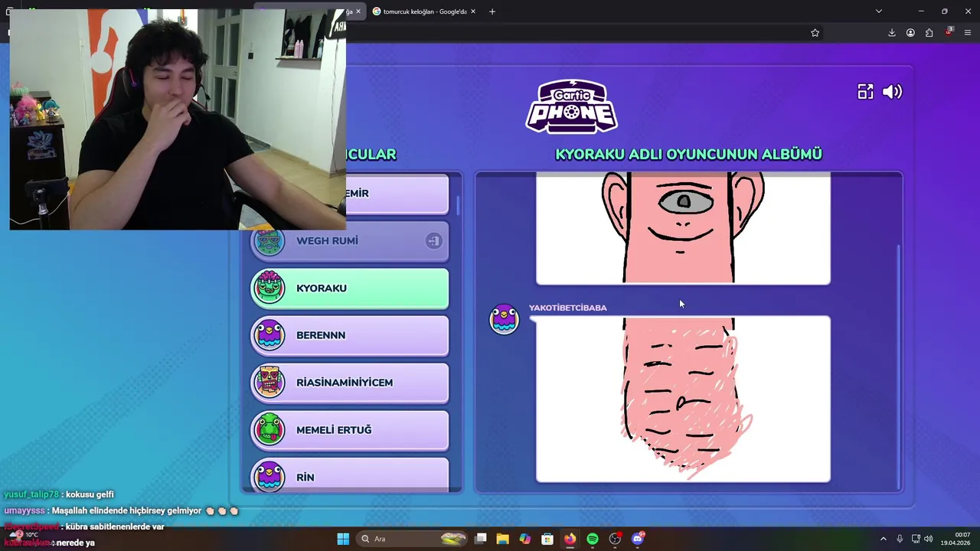980x551 pixels.
Task: Open the pink scribbled neck drawing
Action: pos(683,399)
